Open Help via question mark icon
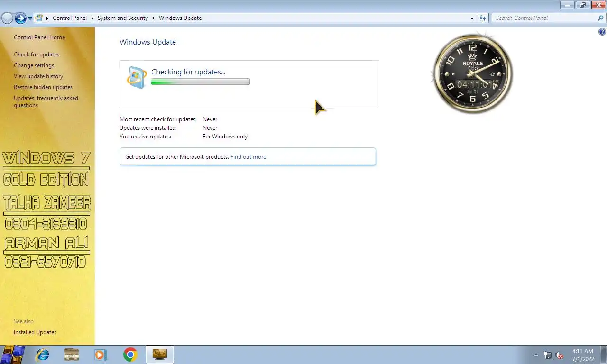607x364 pixels. 602,32
